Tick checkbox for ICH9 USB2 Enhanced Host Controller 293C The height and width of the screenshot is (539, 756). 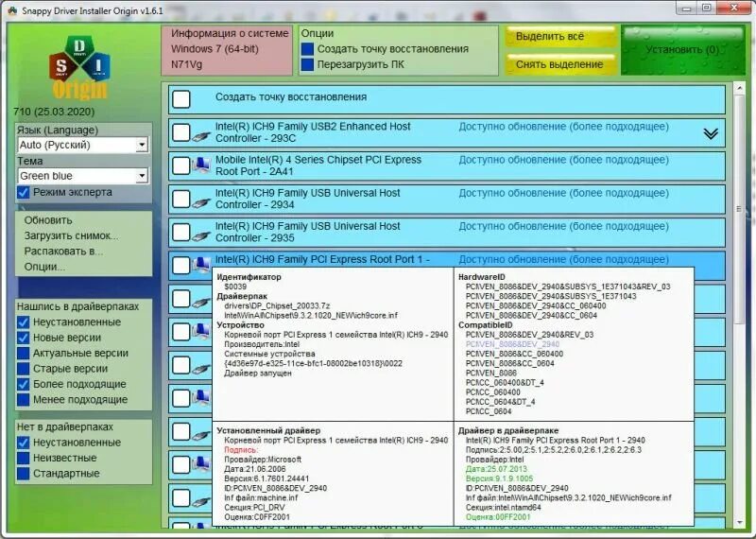pos(181,132)
